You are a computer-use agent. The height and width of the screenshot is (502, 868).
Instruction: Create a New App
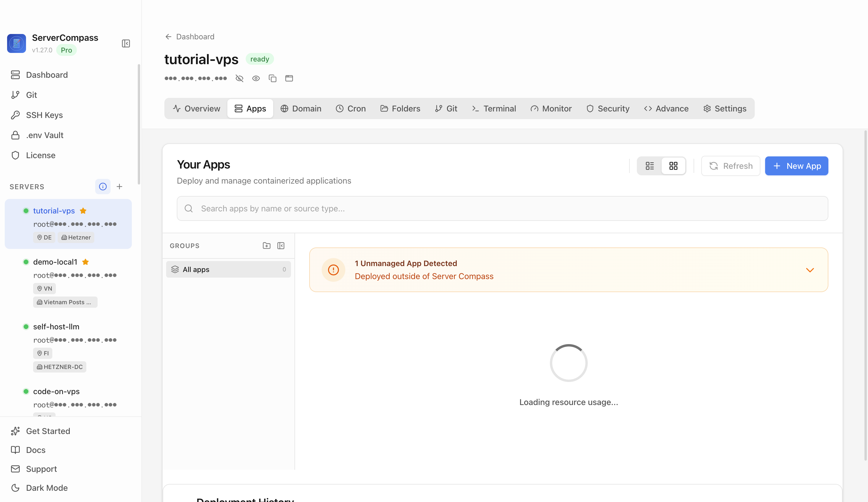(x=796, y=166)
